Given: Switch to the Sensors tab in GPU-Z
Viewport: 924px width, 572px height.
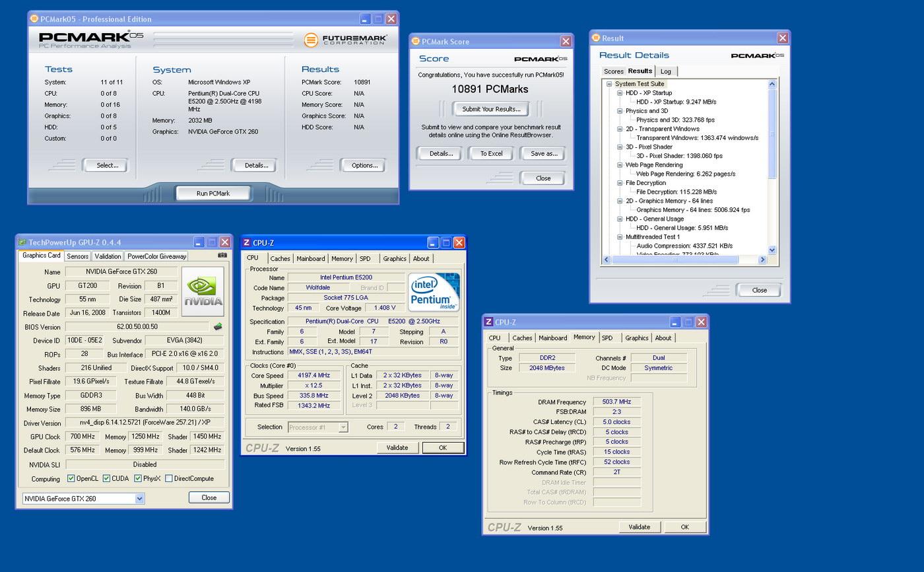Looking at the screenshot, I should (x=77, y=256).
